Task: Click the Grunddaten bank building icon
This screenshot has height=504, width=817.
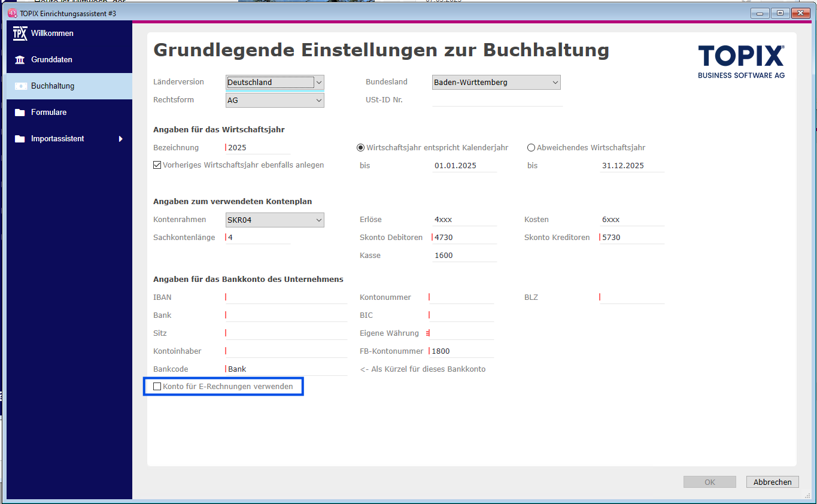Action: pos(20,60)
